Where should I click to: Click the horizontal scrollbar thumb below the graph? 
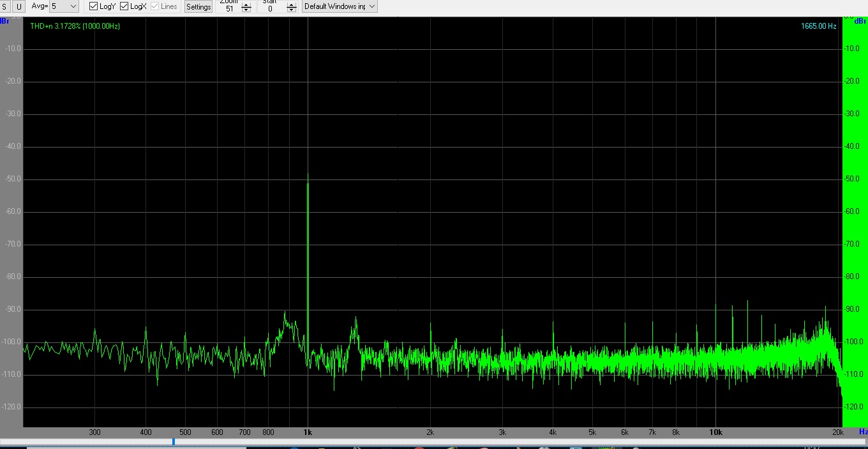pos(174,442)
